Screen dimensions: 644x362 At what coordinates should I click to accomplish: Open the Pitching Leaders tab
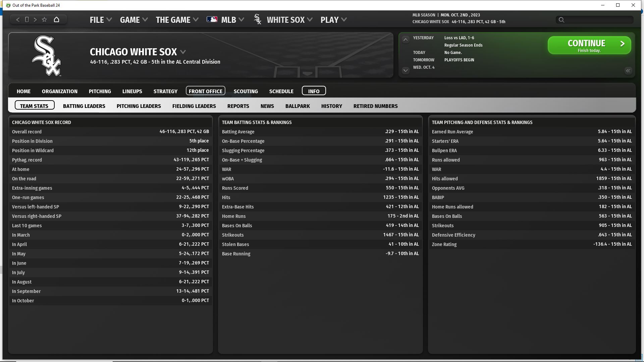pyautogui.click(x=139, y=106)
